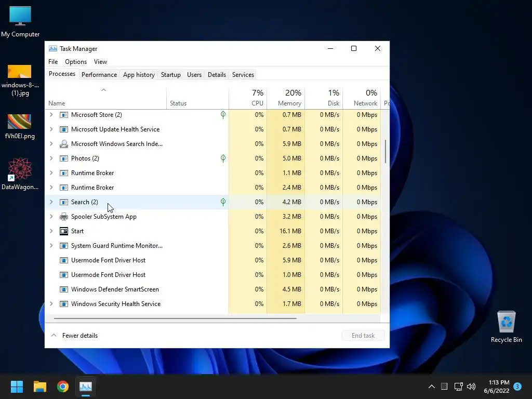Open the clock showing 1:13 PM

tap(496, 387)
